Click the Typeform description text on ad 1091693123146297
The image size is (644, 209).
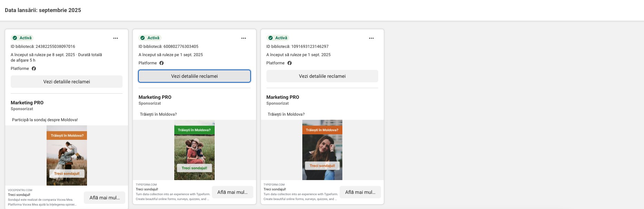[x=301, y=197]
